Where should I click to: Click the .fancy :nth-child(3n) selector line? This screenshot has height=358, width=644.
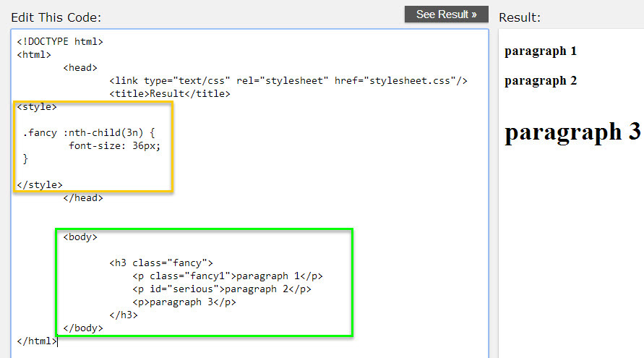[89, 133]
